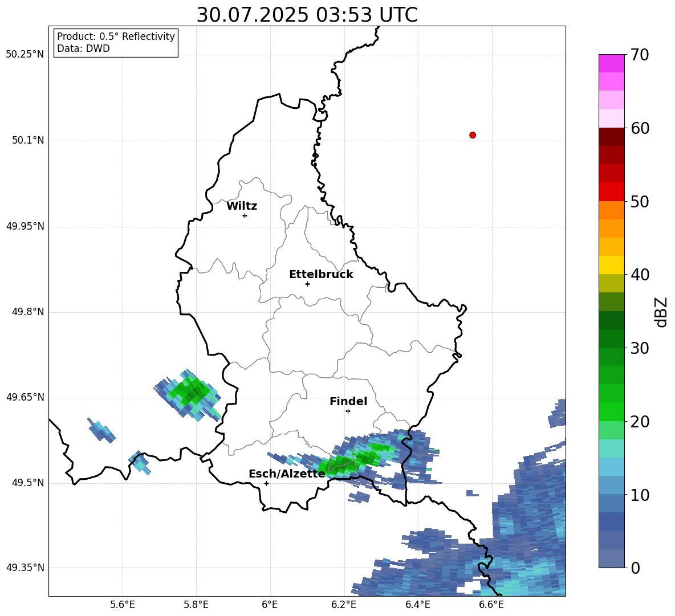Click the Data: DWD text

click(x=83, y=48)
